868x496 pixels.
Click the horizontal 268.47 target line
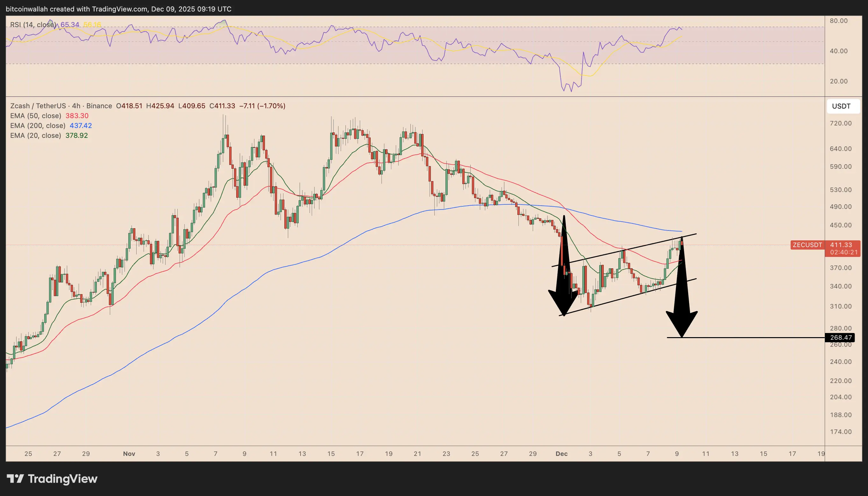point(750,337)
